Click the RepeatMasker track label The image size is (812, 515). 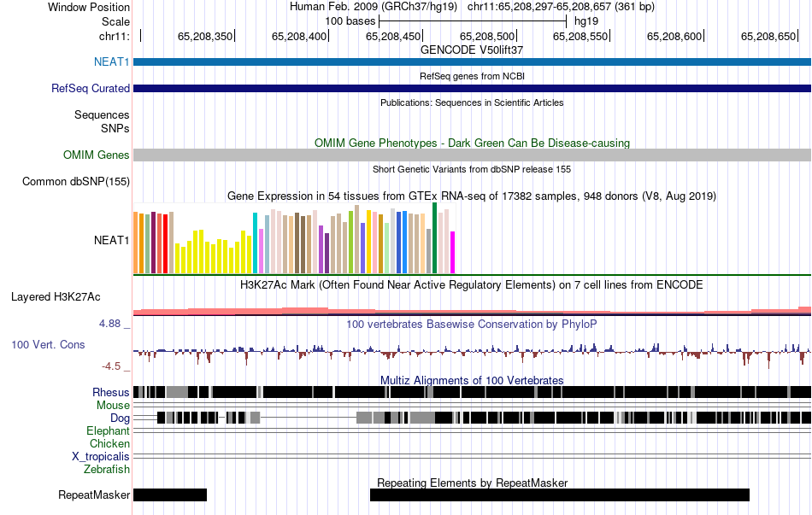pos(94,495)
